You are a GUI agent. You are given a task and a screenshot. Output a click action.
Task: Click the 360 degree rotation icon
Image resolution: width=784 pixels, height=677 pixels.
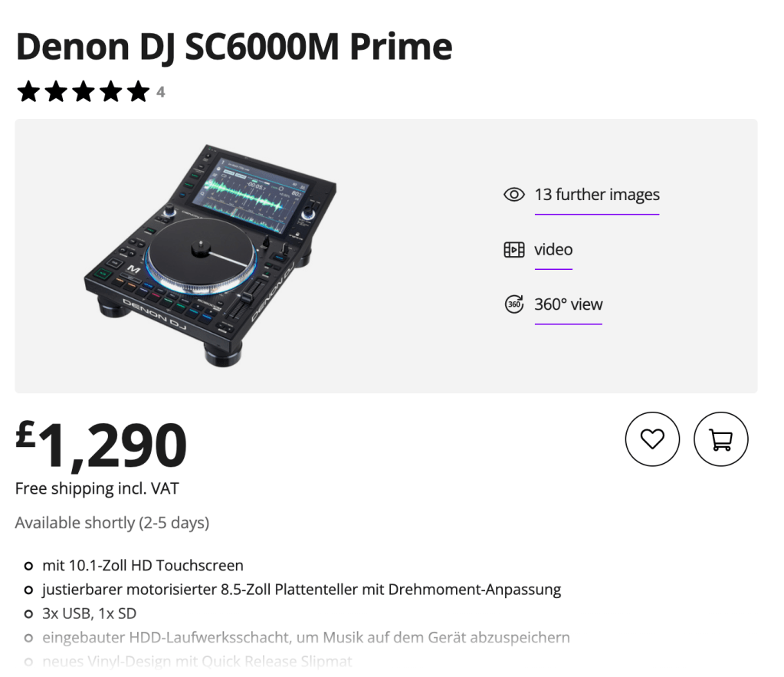[x=513, y=304]
